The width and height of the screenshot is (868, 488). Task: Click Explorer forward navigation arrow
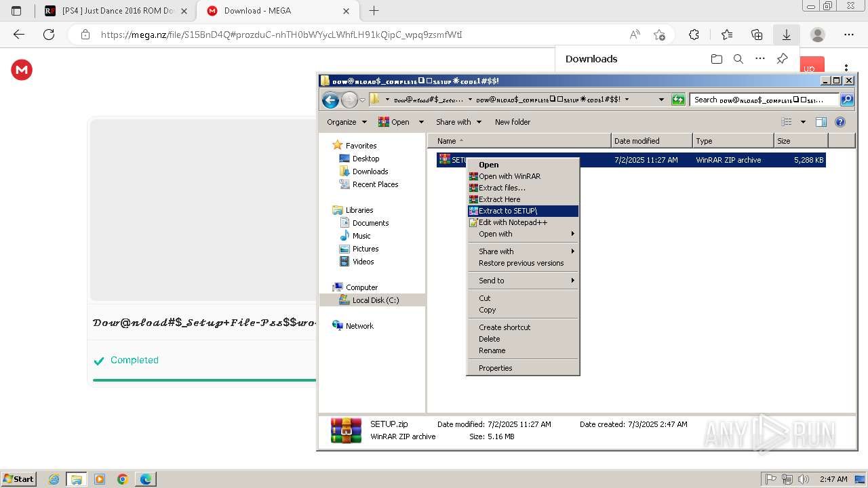tap(349, 100)
